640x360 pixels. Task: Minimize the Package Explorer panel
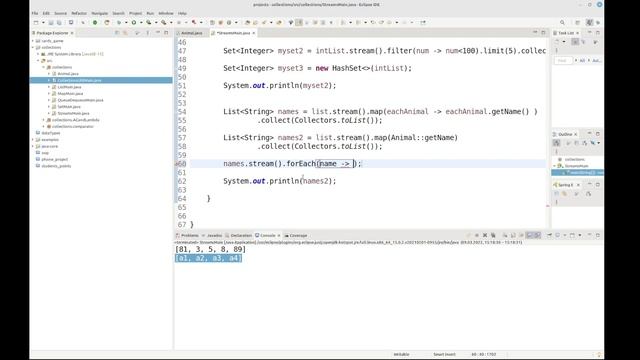tap(158, 33)
